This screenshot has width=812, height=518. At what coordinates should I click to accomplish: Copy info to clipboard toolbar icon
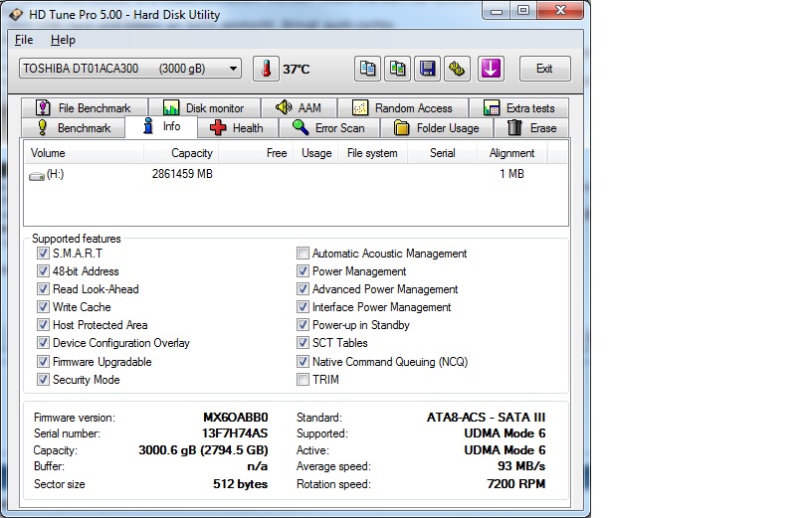pyautogui.click(x=367, y=69)
